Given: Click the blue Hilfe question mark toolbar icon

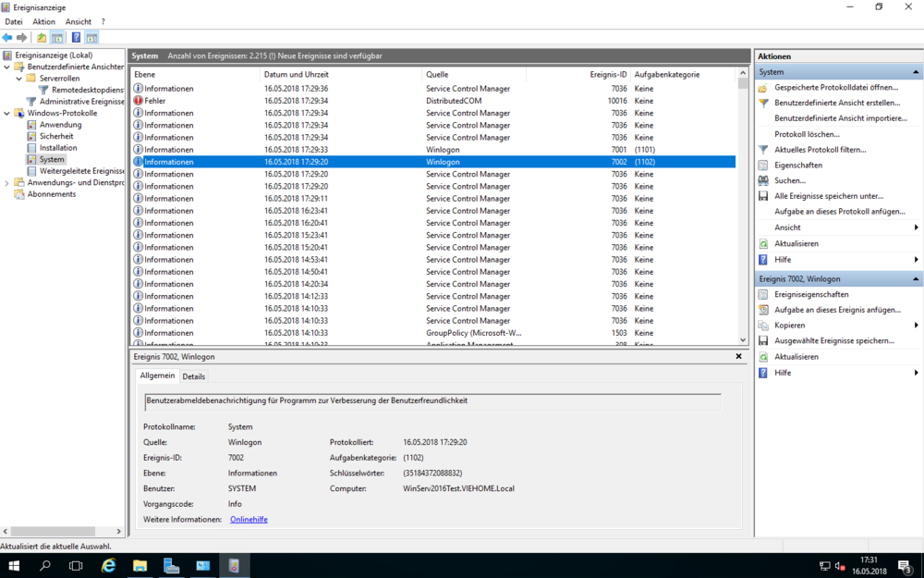Looking at the screenshot, I should [76, 38].
